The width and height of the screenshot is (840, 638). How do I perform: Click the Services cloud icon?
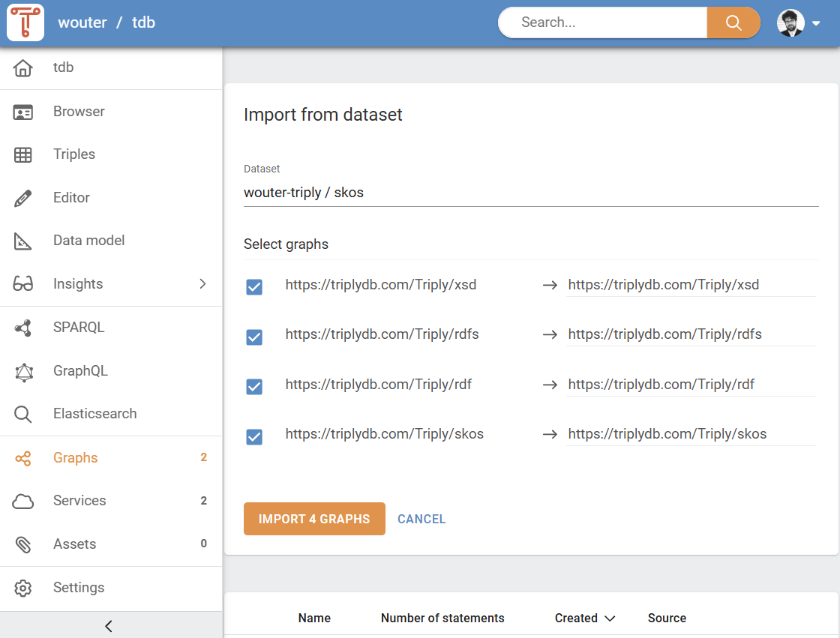[23, 502]
